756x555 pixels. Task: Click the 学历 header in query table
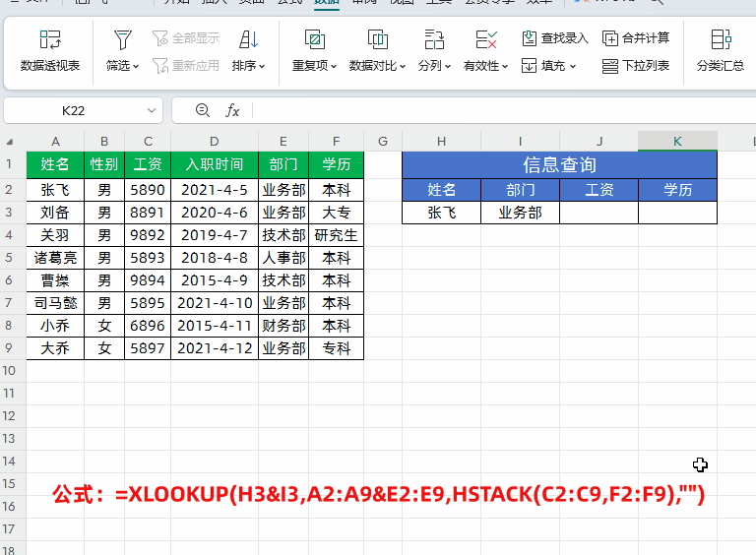[x=677, y=190]
